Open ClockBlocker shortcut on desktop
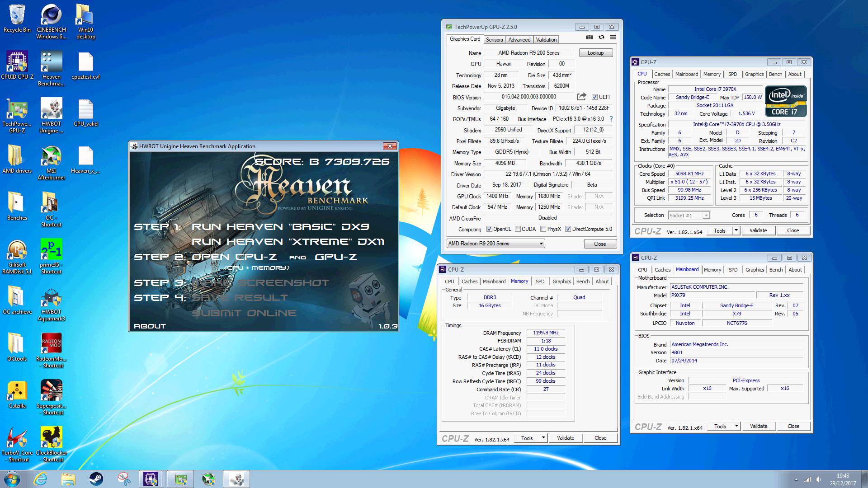The width and height of the screenshot is (868, 488). (51, 445)
